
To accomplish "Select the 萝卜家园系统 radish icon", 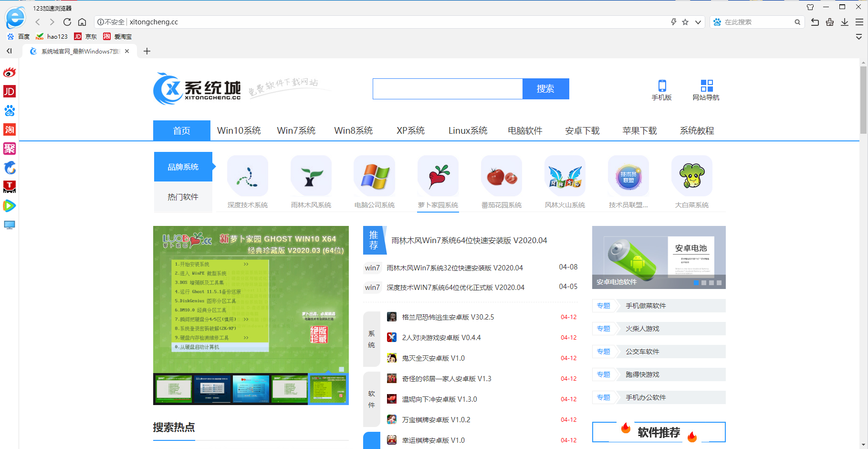I will click(x=438, y=176).
